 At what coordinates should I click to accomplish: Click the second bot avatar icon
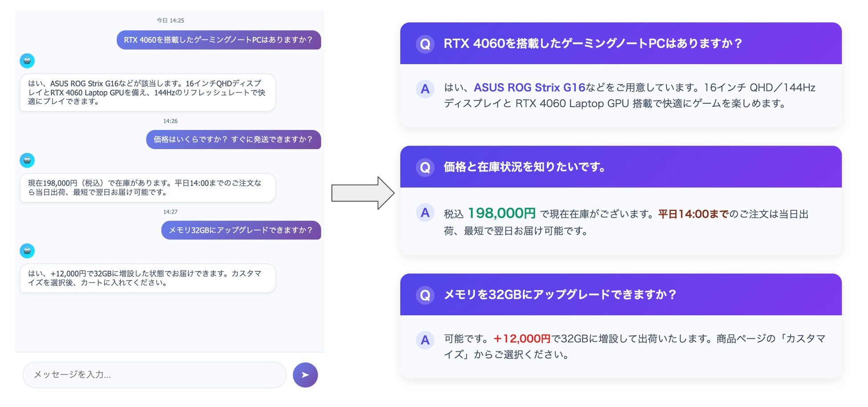(x=27, y=160)
